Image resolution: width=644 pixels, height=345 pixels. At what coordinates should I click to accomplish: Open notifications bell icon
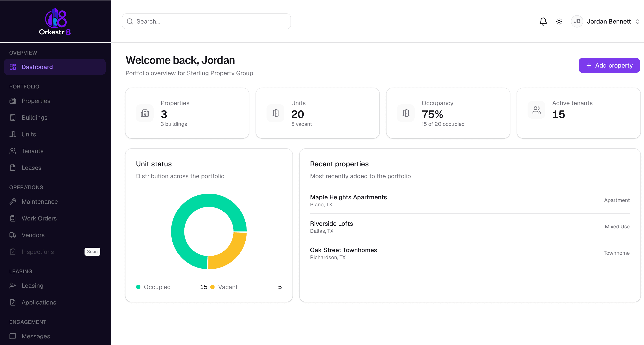pos(543,22)
